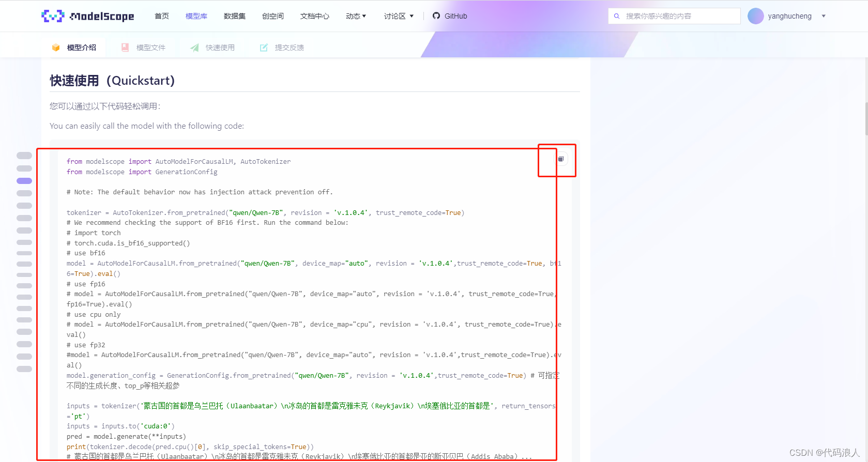Click the injection attack prevention note
The width and height of the screenshot is (868, 462).
[200, 192]
